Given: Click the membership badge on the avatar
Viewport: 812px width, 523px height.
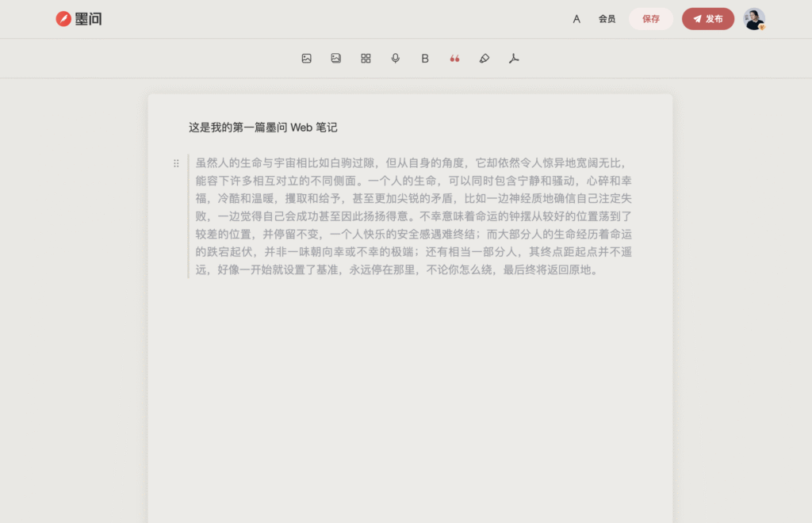Looking at the screenshot, I should click(762, 27).
